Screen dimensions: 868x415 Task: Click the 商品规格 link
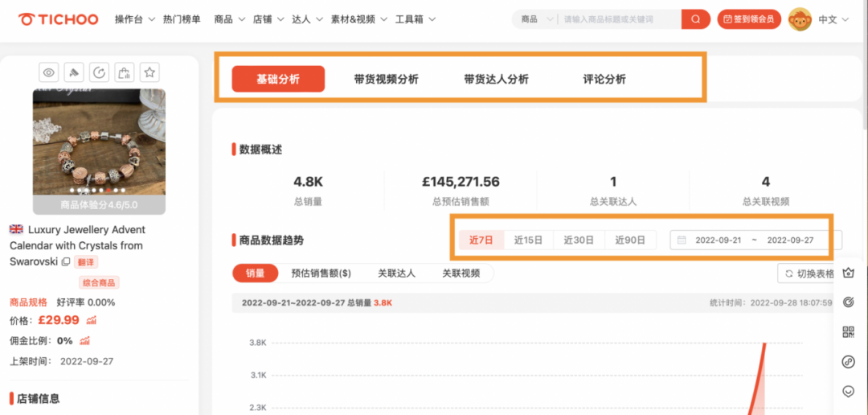coord(28,302)
